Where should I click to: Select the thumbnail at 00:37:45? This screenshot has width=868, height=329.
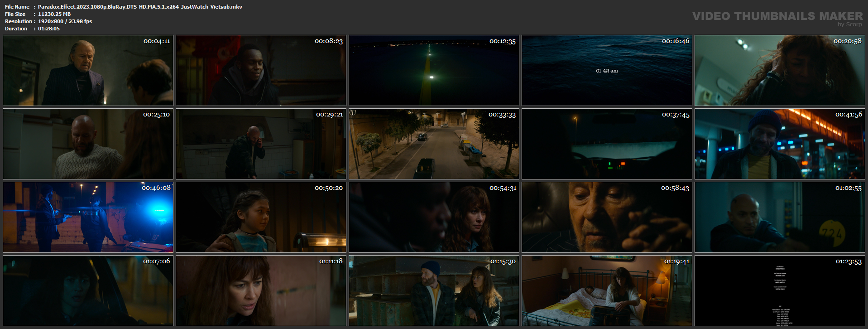607,144
